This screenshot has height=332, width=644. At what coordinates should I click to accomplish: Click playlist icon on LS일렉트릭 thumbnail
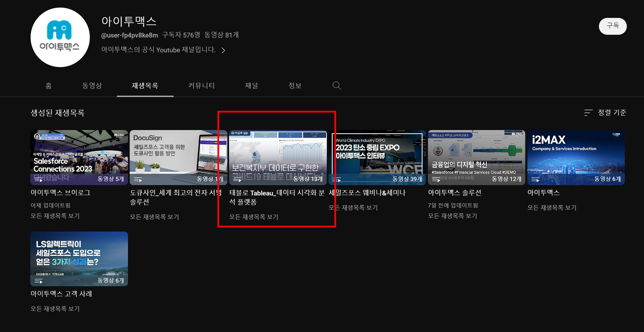coord(39,281)
